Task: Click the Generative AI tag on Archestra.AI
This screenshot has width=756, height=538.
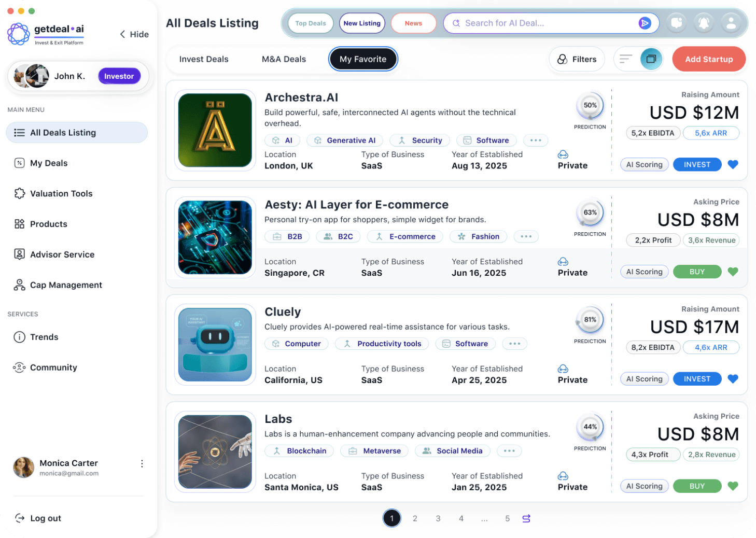Action: pyautogui.click(x=345, y=140)
